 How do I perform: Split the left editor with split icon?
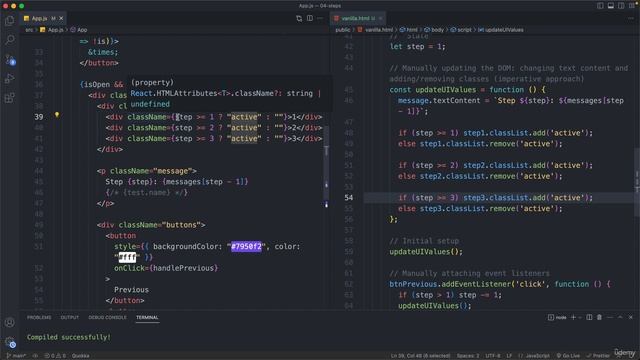pyautogui.click(x=310, y=18)
